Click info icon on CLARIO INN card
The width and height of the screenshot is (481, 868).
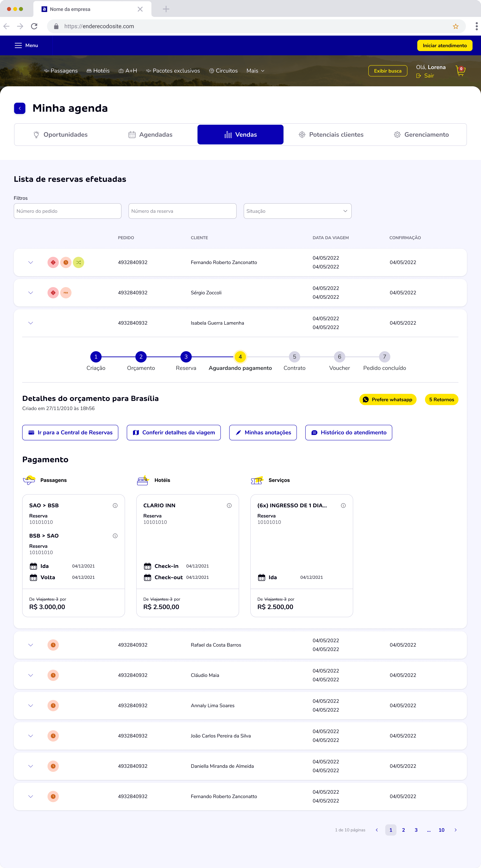pos(229,506)
